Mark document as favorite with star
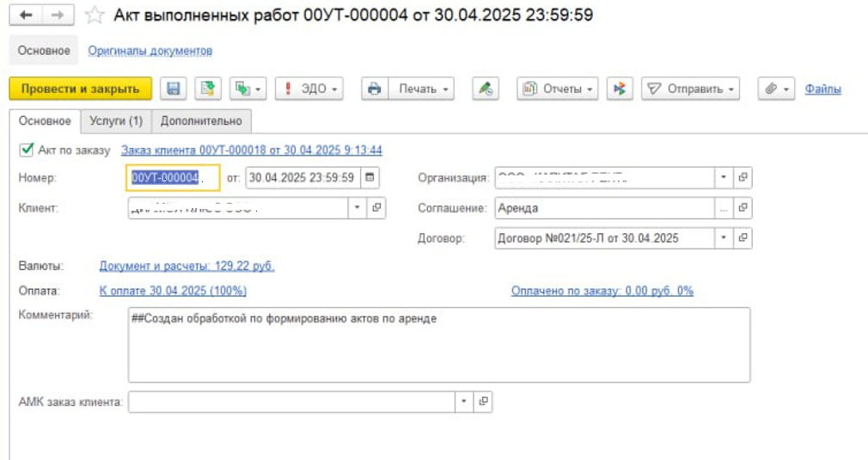 pos(95,15)
